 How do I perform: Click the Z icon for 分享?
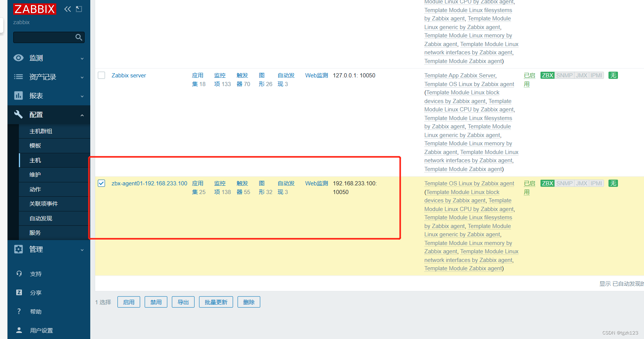click(x=19, y=293)
